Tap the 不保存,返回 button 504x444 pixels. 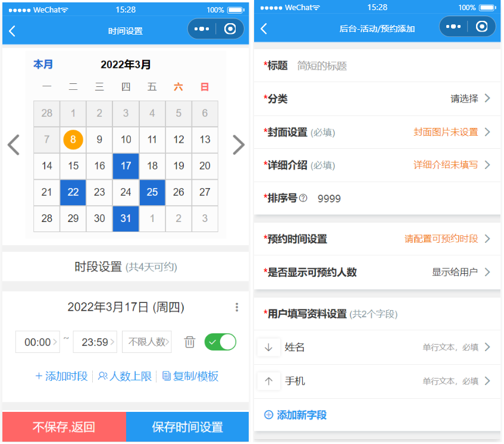(63, 426)
